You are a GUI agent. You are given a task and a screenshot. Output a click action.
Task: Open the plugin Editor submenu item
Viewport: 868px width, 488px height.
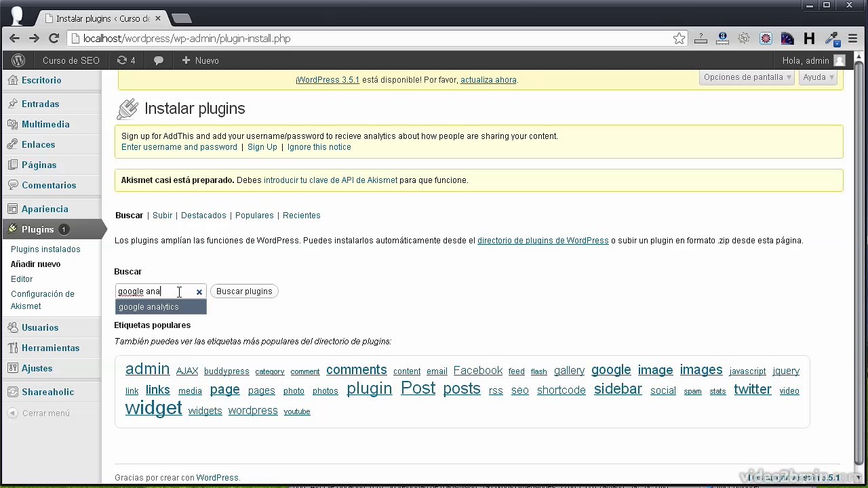point(22,279)
